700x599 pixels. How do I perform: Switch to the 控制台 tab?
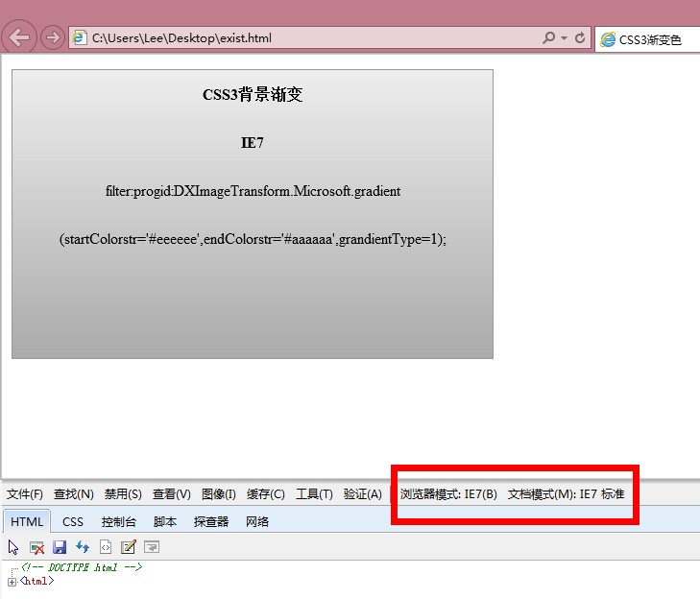coord(119,522)
